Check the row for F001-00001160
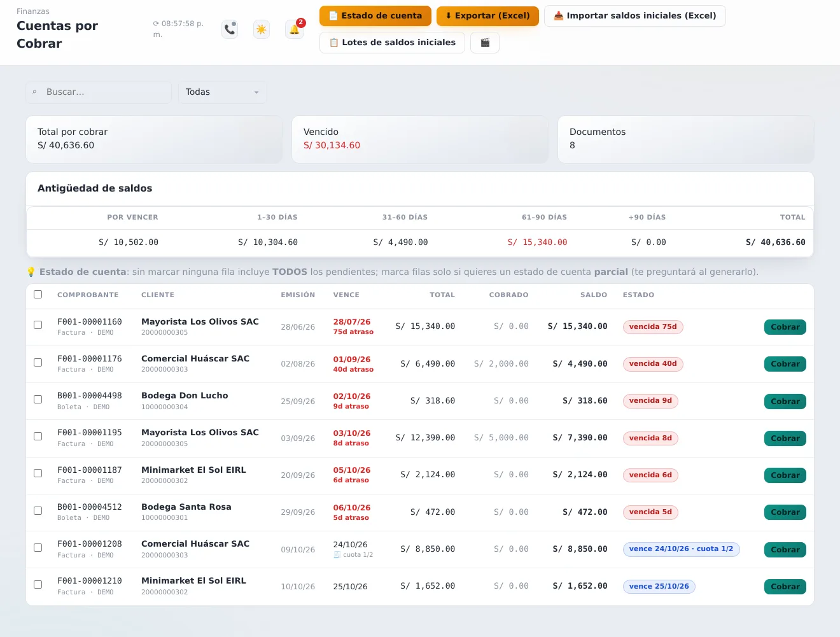This screenshot has width=840, height=637. pyautogui.click(x=38, y=325)
